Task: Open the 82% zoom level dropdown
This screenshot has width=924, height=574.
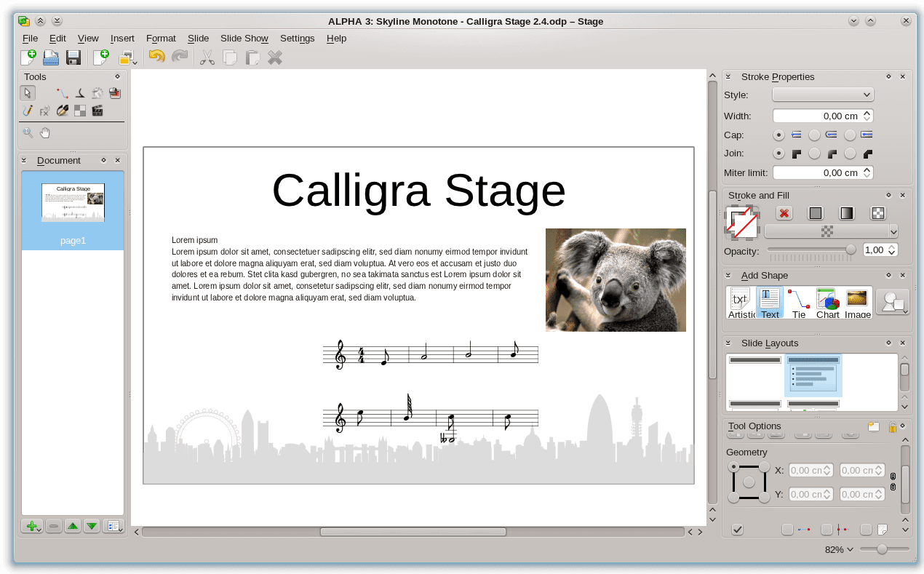Action: 839,549
